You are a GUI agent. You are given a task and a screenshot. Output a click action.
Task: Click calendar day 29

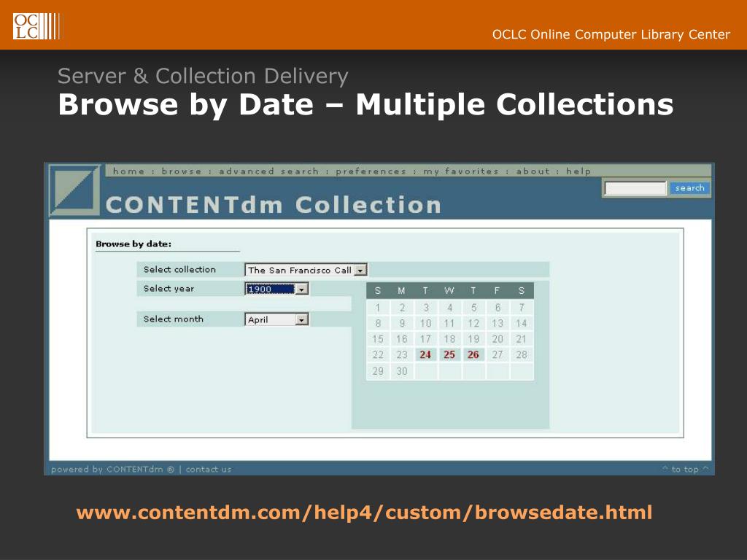pyautogui.click(x=378, y=371)
